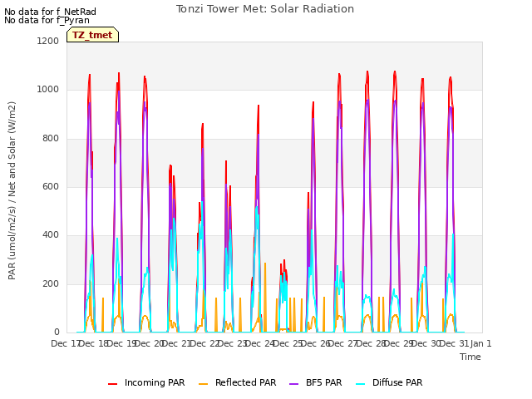This screenshot has width=532, height=399.
Task: Click the Reflected PAR legend label
Action: click(x=246, y=382)
